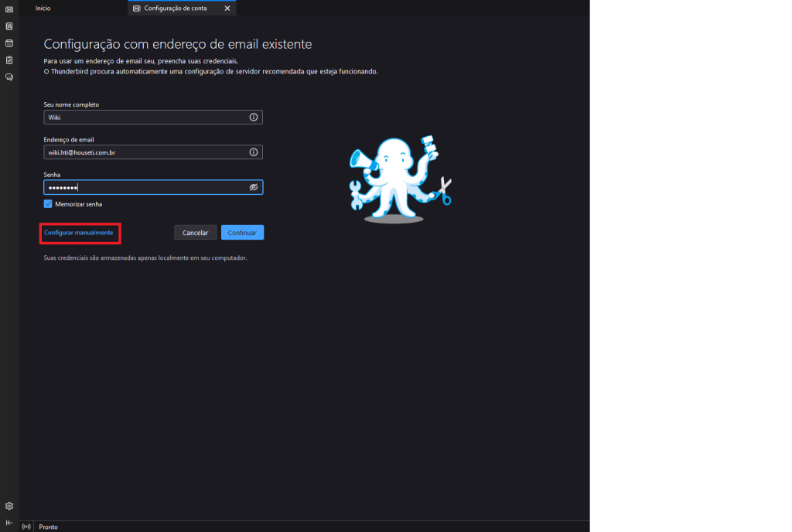This screenshot has height=532, width=792.
Task: Switch to the Início tab
Action: pos(43,8)
